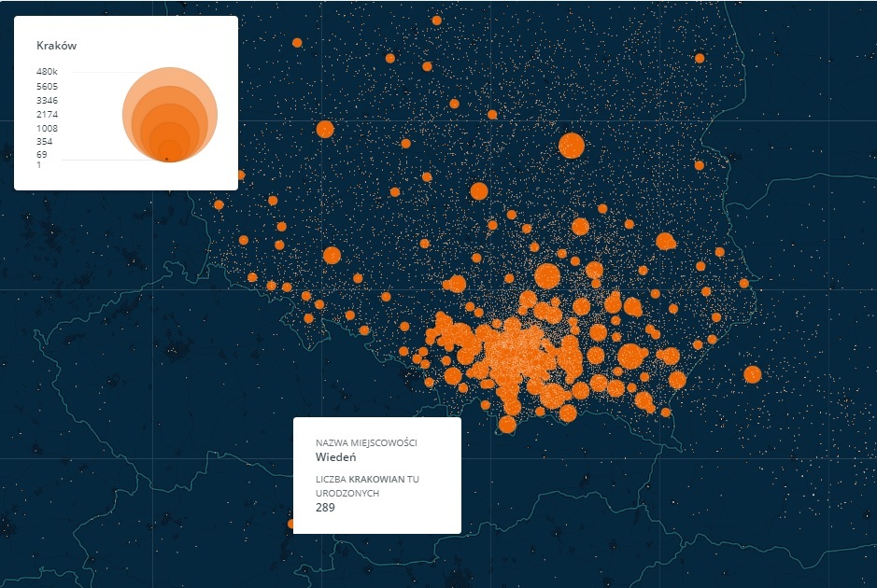This screenshot has width=877, height=588.
Task: Click the Szczecin bubble in northwest
Action: coord(297,43)
